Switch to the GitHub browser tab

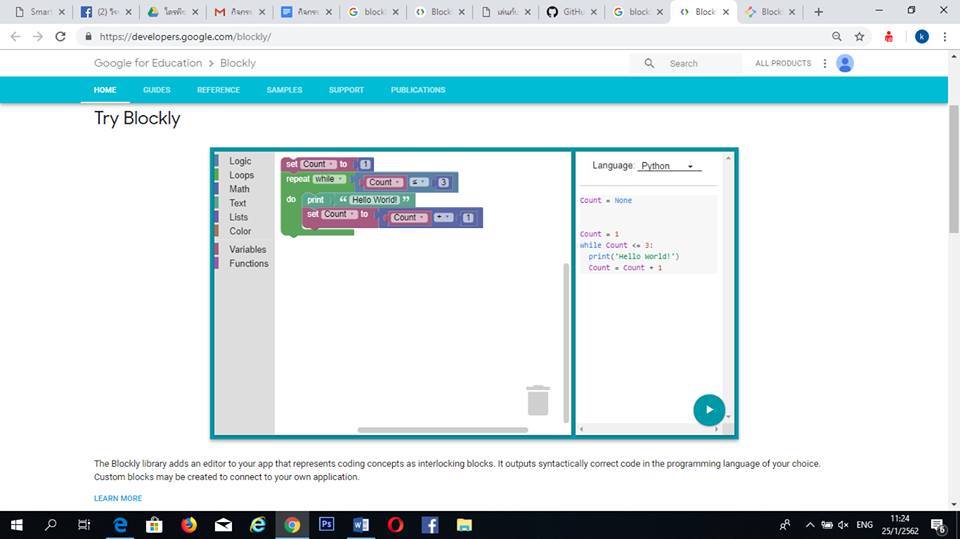click(571, 12)
